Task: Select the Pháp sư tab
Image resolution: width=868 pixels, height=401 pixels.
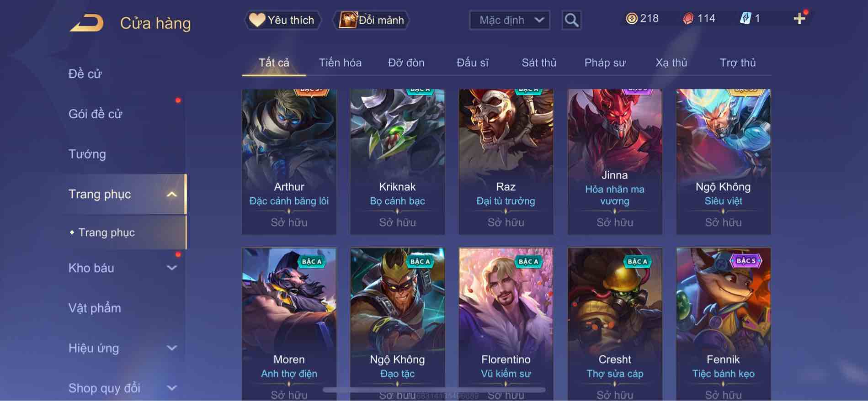Action: point(605,63)
